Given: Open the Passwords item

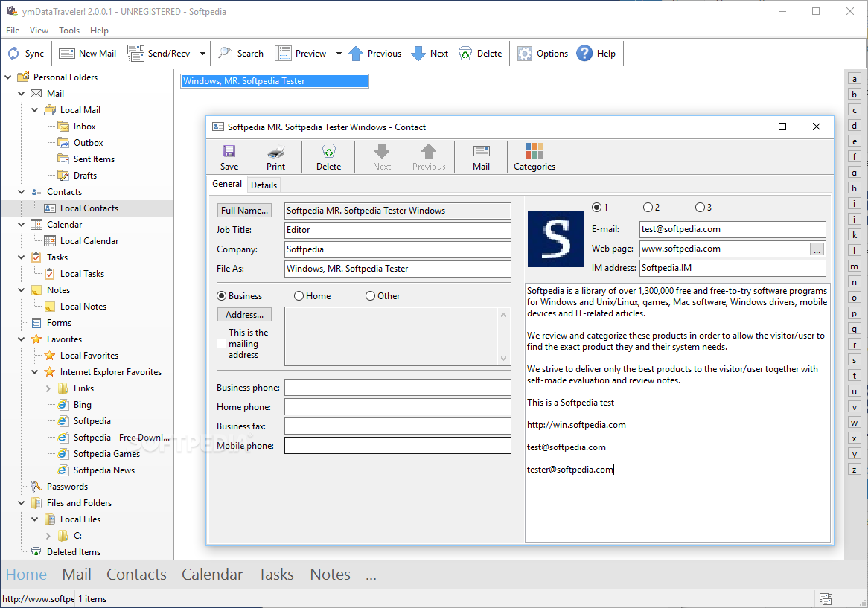Looking at the screenshot, I should pyautogui.click(x=67, y=487).
